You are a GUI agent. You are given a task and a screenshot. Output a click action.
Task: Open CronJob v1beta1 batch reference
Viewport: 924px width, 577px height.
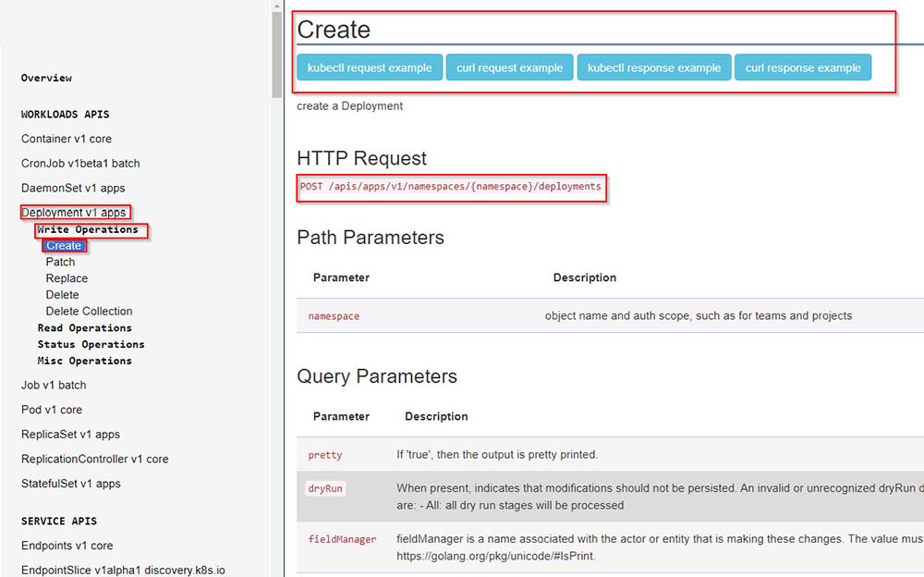80,164
